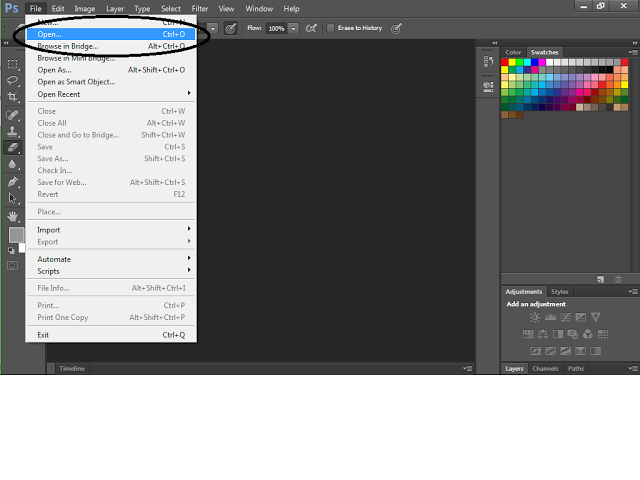Select the Clone Stamp tool
640x480 pixels.
tap(13, 131)
